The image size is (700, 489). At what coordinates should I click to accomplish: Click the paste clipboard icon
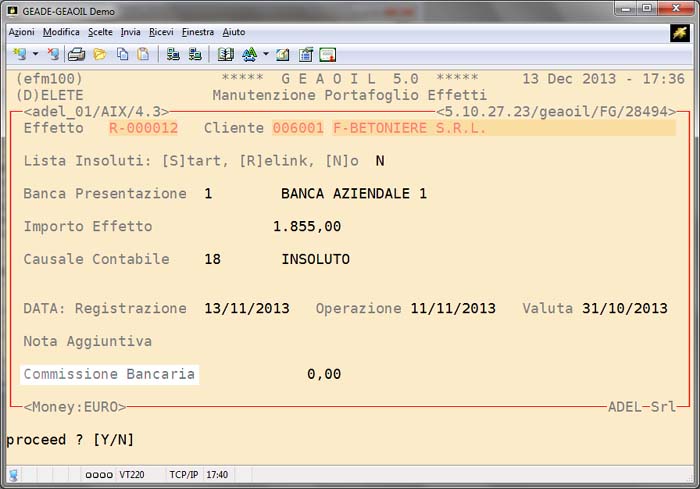[143, 54]
